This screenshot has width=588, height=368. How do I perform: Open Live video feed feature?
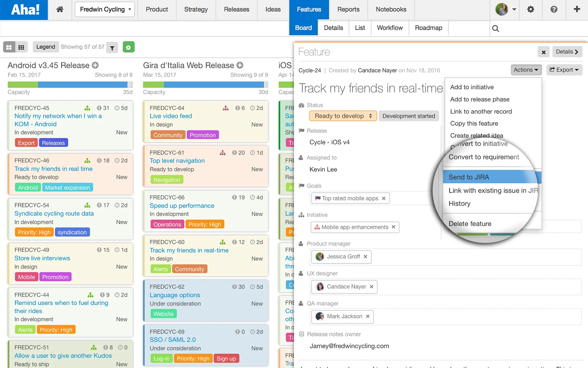pyautogui.click(x=171, y=116)
